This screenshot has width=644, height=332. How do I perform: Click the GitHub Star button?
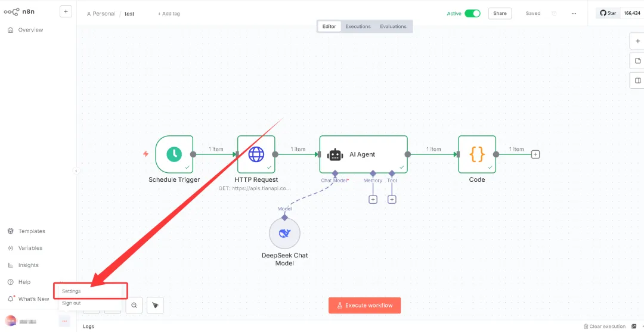[608, 13]
